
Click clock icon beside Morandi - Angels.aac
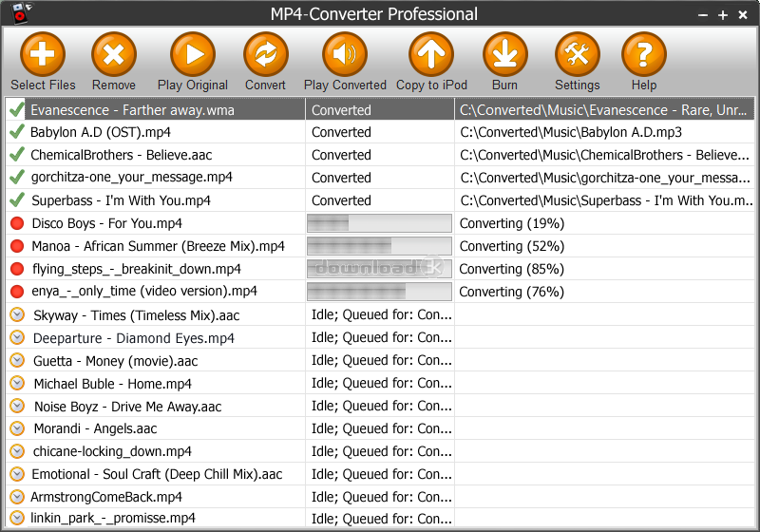click(x=17, y=428)
